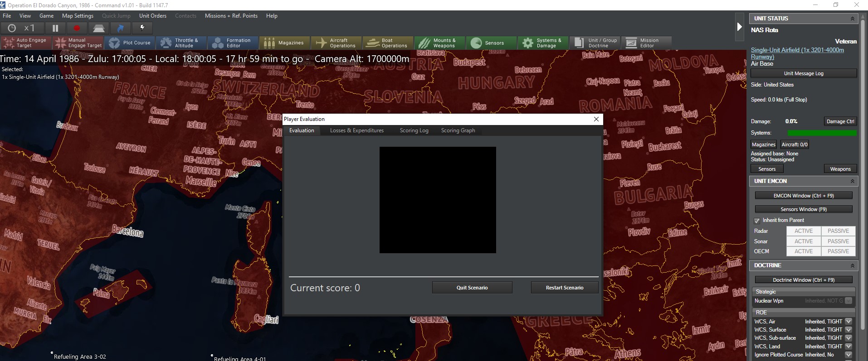Uncheck Inherit from Parent checkbox
Screen dimensions: 868x361
(757, 221)
